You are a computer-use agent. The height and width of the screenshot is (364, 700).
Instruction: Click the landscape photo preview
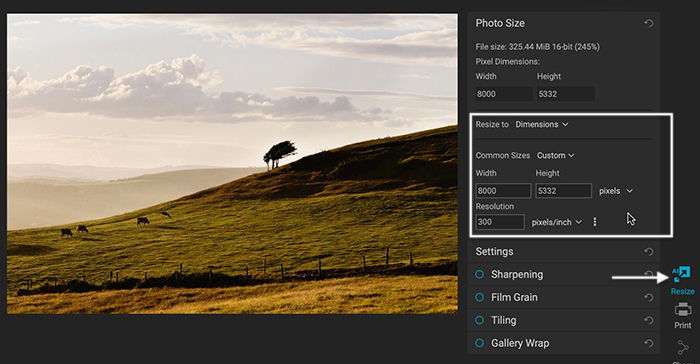232,163
